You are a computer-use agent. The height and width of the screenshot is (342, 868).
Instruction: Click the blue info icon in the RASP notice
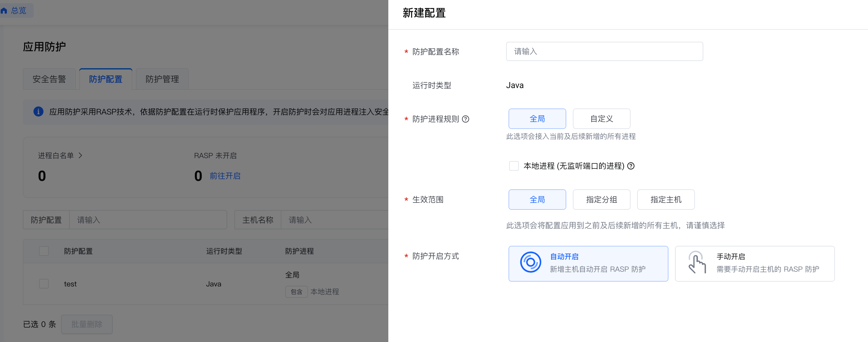(38, 111)
